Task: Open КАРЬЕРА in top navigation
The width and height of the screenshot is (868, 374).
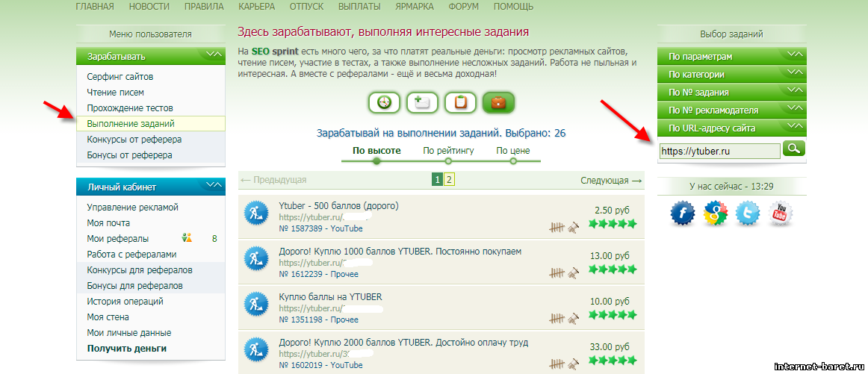Action: click(256, 7)
